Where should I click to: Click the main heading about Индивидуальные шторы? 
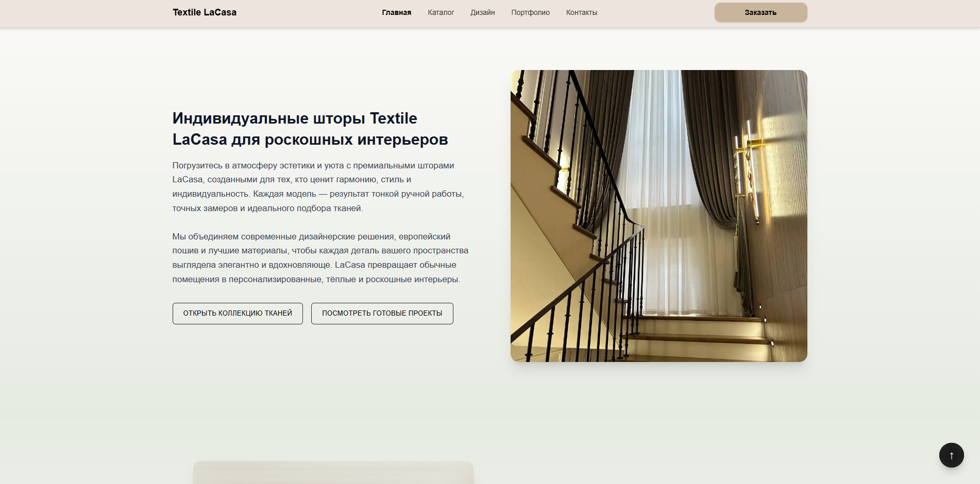310,129
